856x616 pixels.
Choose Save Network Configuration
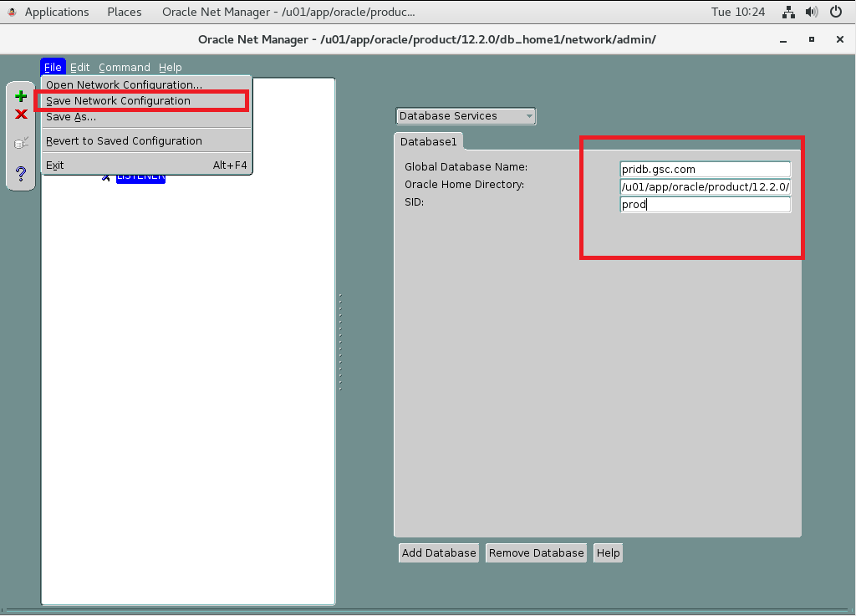click(146, 101)
